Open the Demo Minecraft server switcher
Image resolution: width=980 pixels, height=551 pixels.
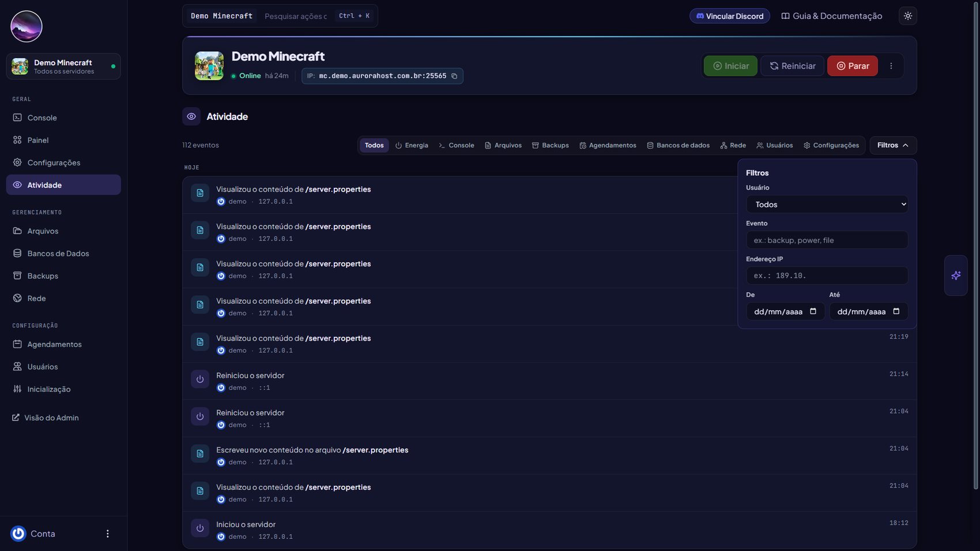pyautogui.click(x=63, y=66)
